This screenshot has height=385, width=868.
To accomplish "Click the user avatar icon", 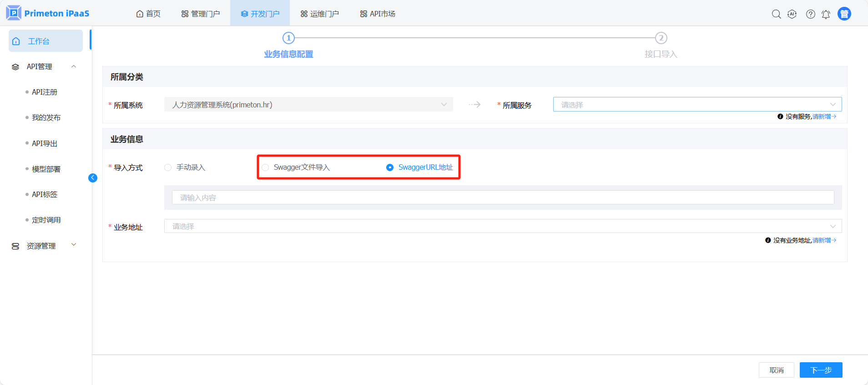I will pos(844,14).
